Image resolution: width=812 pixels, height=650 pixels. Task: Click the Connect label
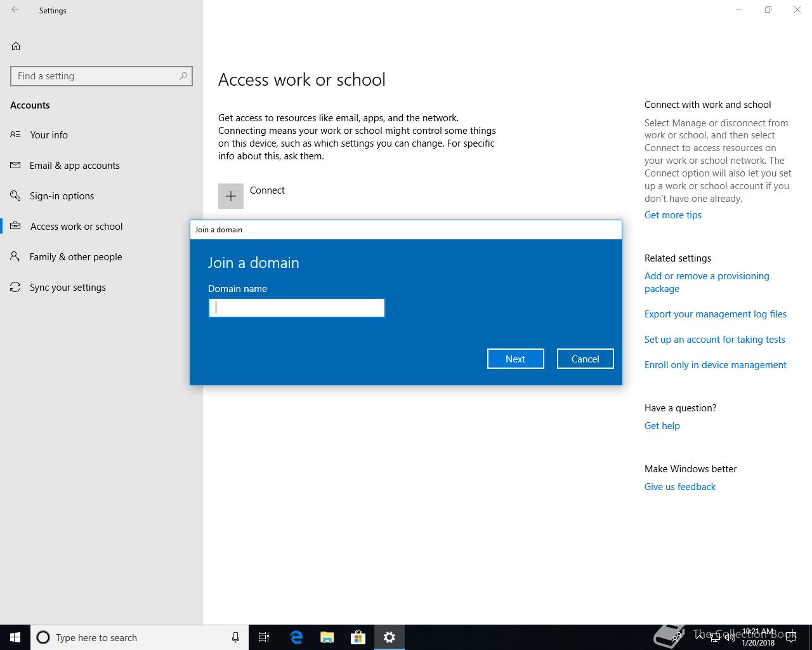[267, 190]
